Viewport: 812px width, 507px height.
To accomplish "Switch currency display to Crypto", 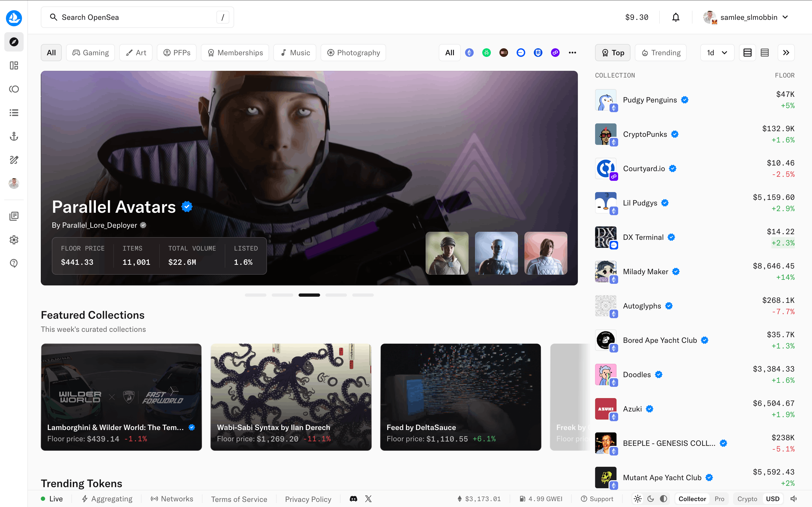I will pos(747,499).
